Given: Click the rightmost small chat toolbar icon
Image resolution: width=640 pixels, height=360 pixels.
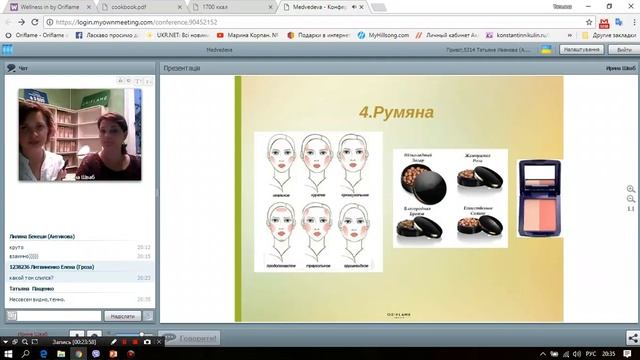Looking at the screenshot, I should pyautogui.click(x=148, y=81).
